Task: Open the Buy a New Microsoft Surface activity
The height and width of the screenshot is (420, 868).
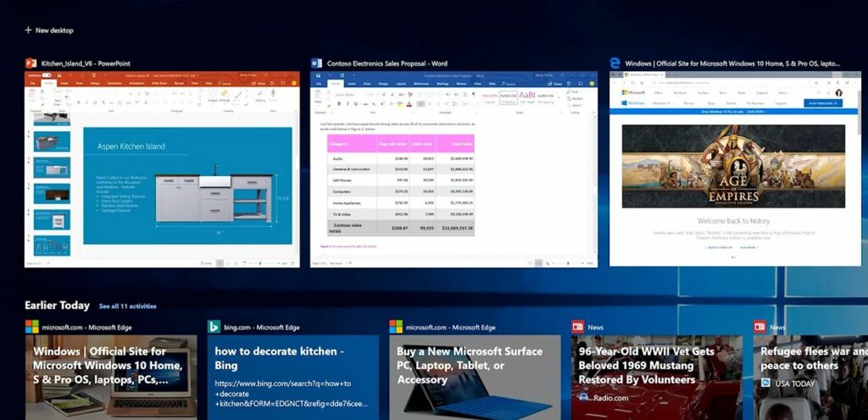Action: 475,377
